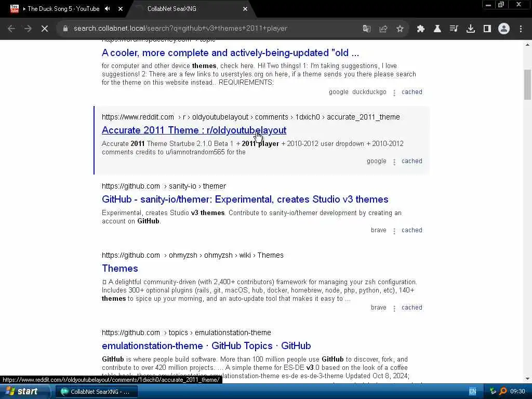
Task: Close the CollabNet SearXNG tab
Action: (x=245, y=9)
